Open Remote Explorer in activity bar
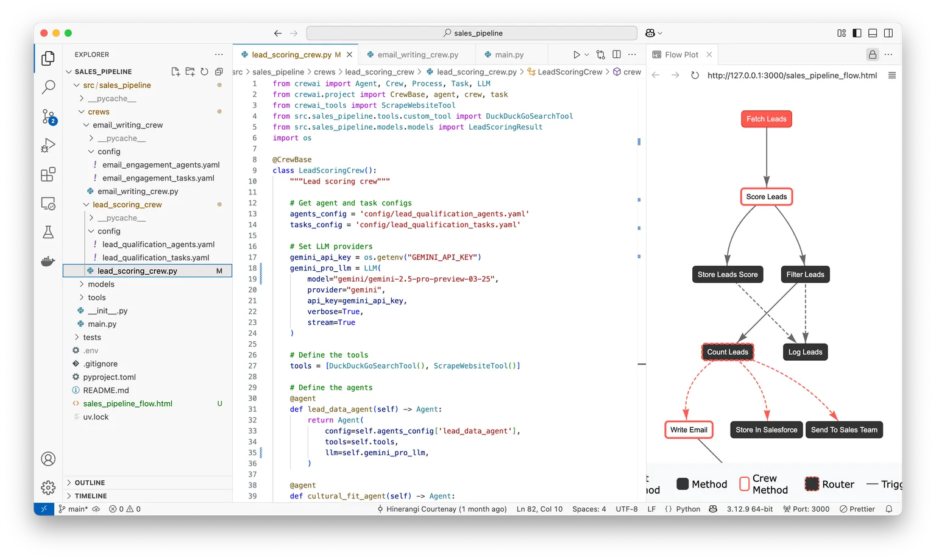 48,204
